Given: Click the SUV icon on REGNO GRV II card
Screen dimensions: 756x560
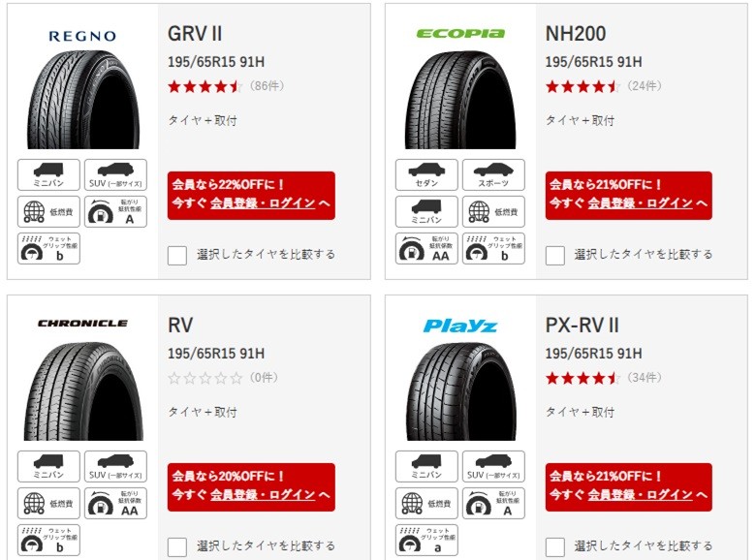Looking at the screenshot, I should (x=115, y=175).
